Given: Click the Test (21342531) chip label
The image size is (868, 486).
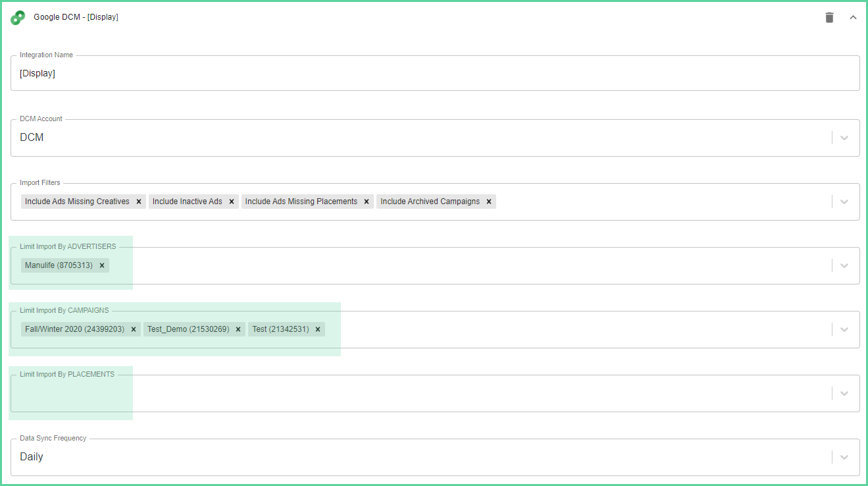Looking at the screenshot, I should coord(280,329).
